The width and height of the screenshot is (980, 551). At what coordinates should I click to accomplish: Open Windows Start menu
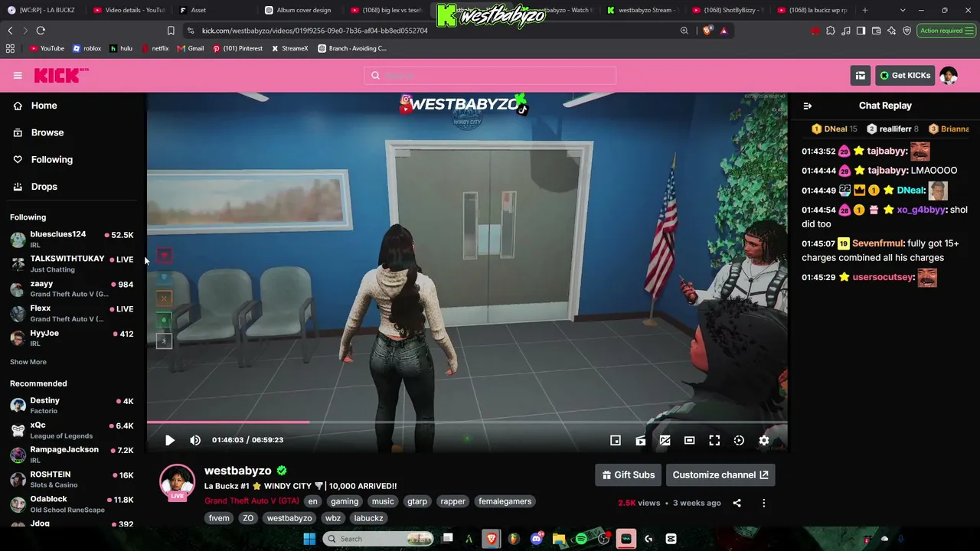click(309, 539)
